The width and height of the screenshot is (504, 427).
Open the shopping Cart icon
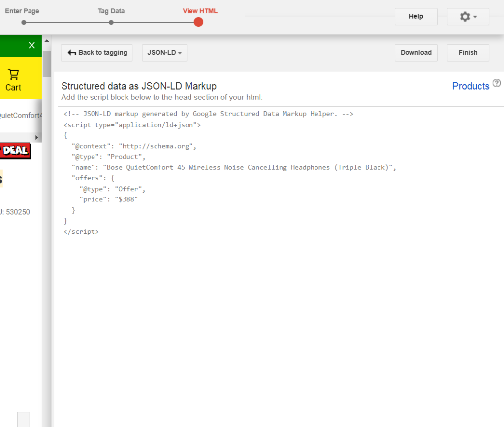[13, 80]
